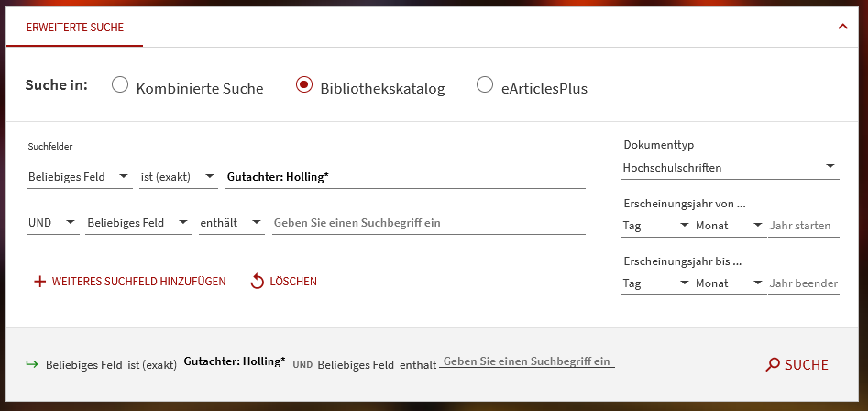The width and height of the screenshot is (868, 411).
Task: Click Weiteres Suchfeld hinzufügen button
Action: 138,282
